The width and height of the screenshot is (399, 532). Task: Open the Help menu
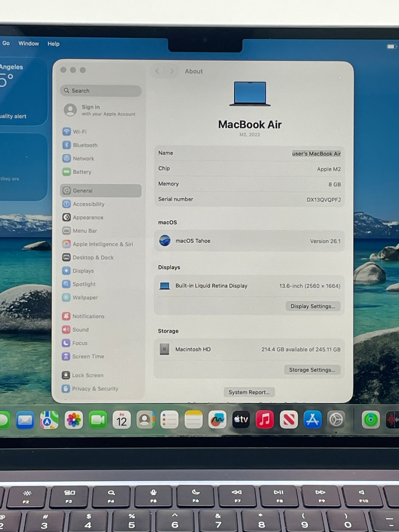[x=53, y=44]
